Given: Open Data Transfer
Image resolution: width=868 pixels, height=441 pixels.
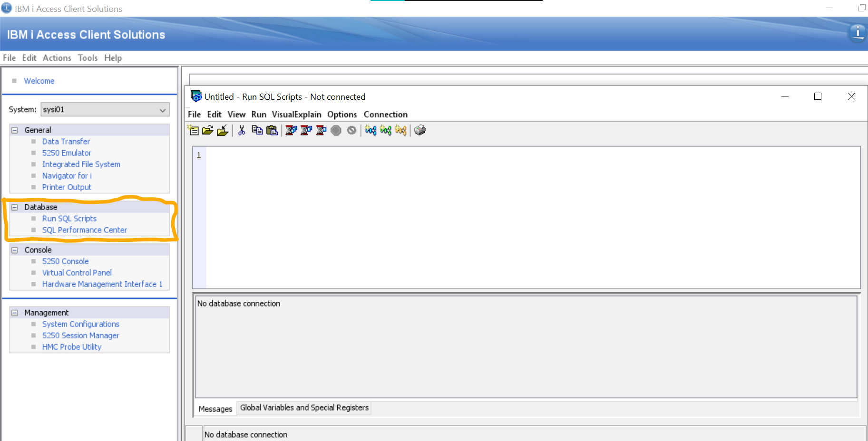Looking at the screenshot, I should pyautogui.click(x=66, y=142).
